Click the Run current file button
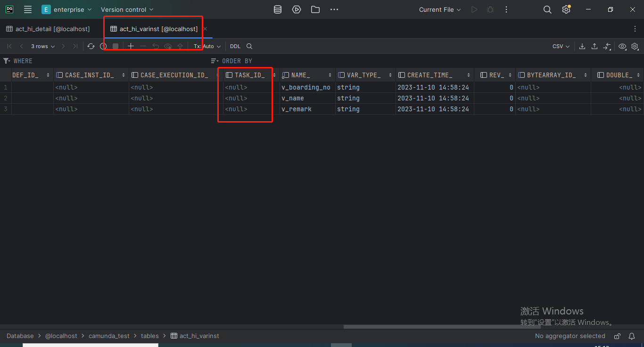Image resolution: width=644 pixels, height=347 pixels. [x=474, y=9]
